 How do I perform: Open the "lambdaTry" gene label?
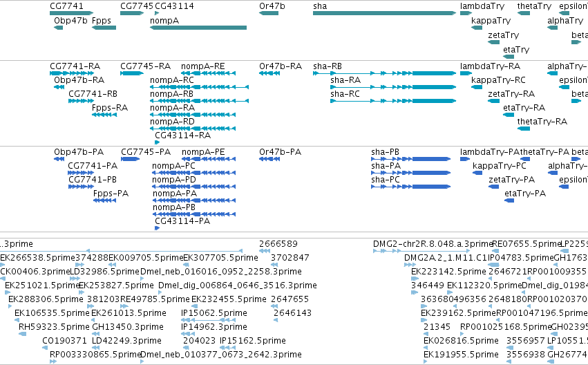482,6
